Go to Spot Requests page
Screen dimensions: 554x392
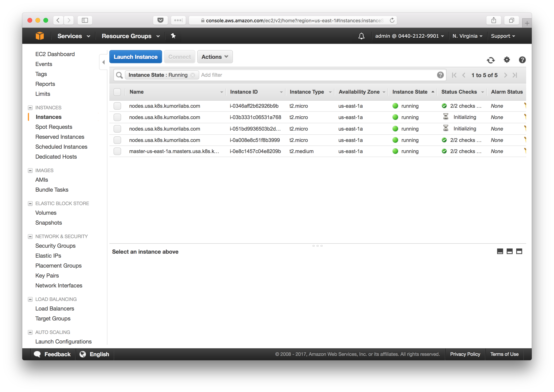click(53, 127)
